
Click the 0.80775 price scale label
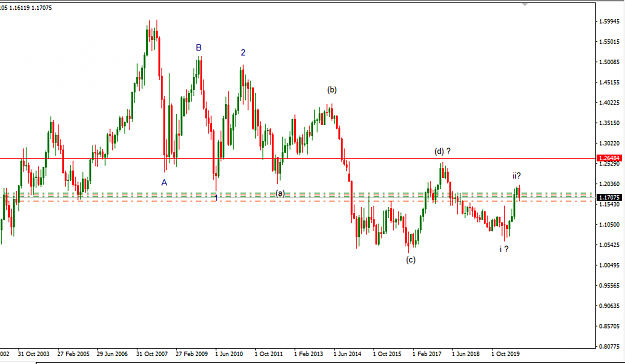[x=609, y=346]
